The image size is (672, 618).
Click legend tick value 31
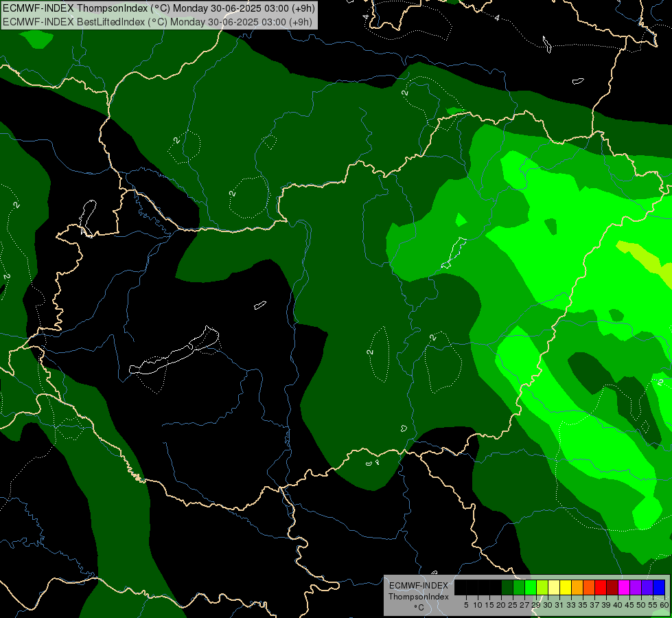click(x=559, y=605)
